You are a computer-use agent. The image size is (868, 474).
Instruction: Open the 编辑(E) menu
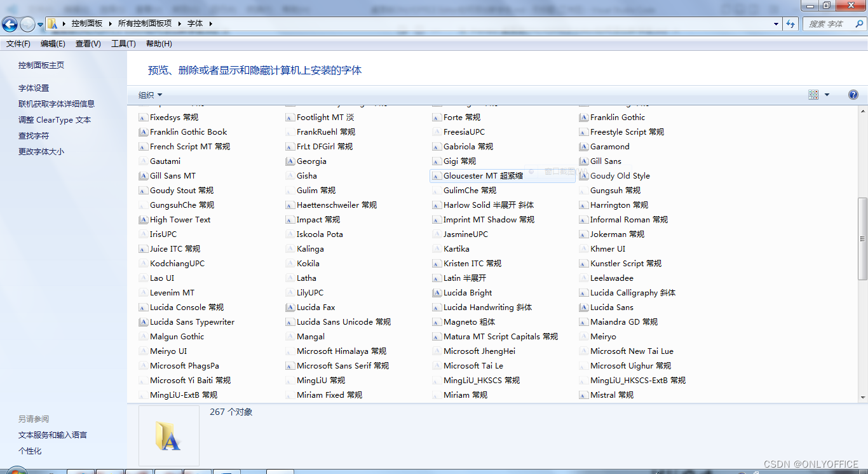(x=53, y=44)
